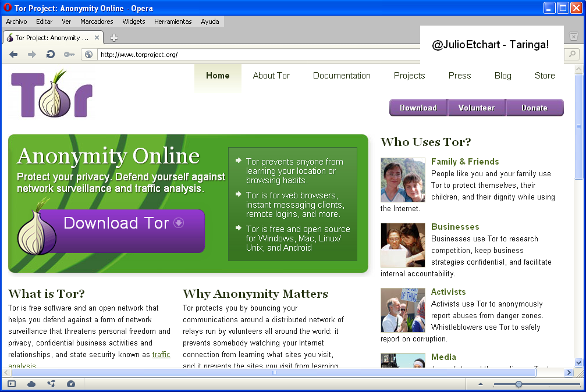Open the Family & Friends heading link
This screenshot has width=586, height=392.
[x=465, y=162]
